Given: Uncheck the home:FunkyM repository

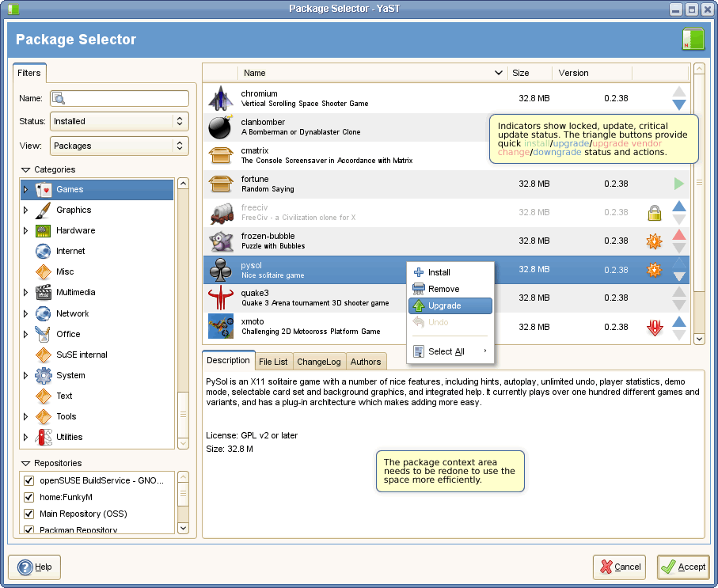Looking at the screenshot, I should click(28, 497).
